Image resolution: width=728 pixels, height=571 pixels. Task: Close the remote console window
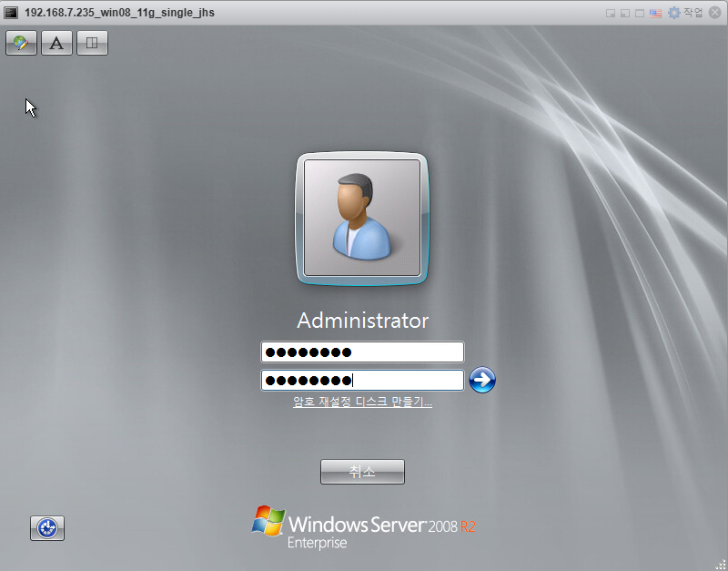(715, 13)
